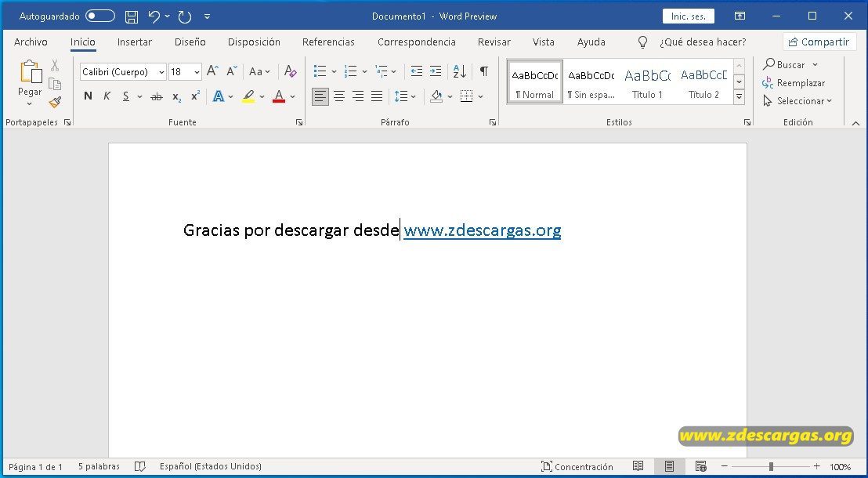The height and width of the screenshot is (478, 868).
Task: Redo the last action
Action: click(x=185, y=16)
